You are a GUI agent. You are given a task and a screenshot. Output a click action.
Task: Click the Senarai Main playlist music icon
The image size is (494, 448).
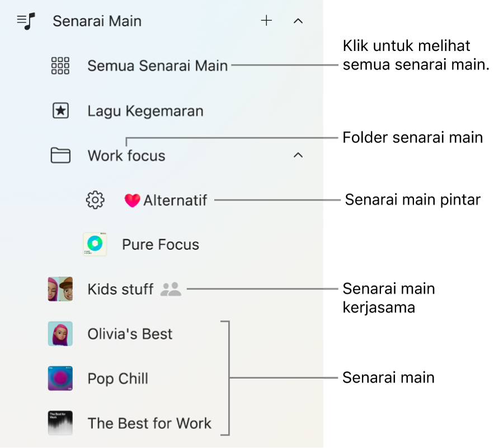[26, 21]
